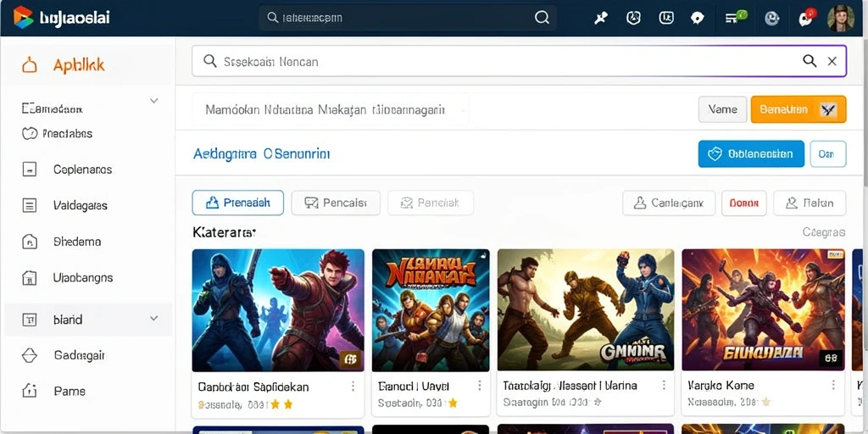Open the Gapbdrãar Sãplidekan game thumbnail
This screenshot has height=434, width=868.
278,310
